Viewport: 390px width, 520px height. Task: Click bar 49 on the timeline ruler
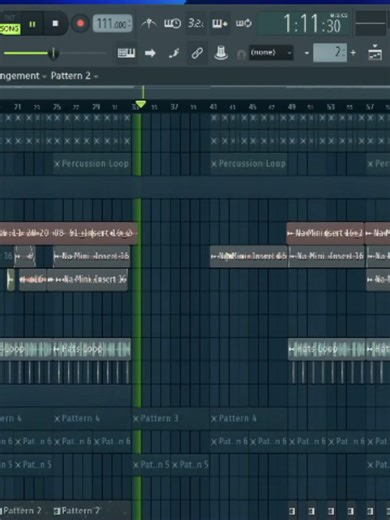292,107
